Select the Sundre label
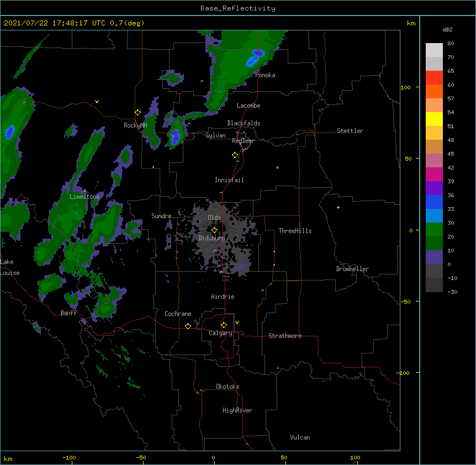The width and height of the screenshot is (476, 465). (161, 216)
